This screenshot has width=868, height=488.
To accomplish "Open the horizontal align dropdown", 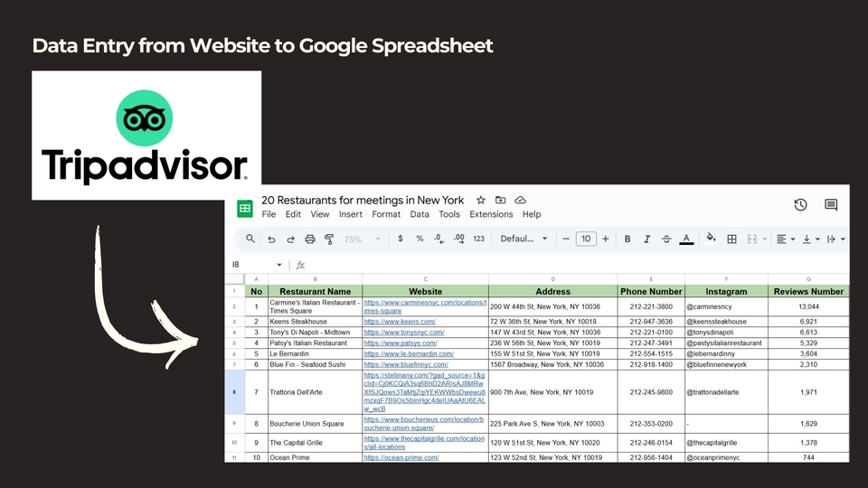I will coord(786,239).
